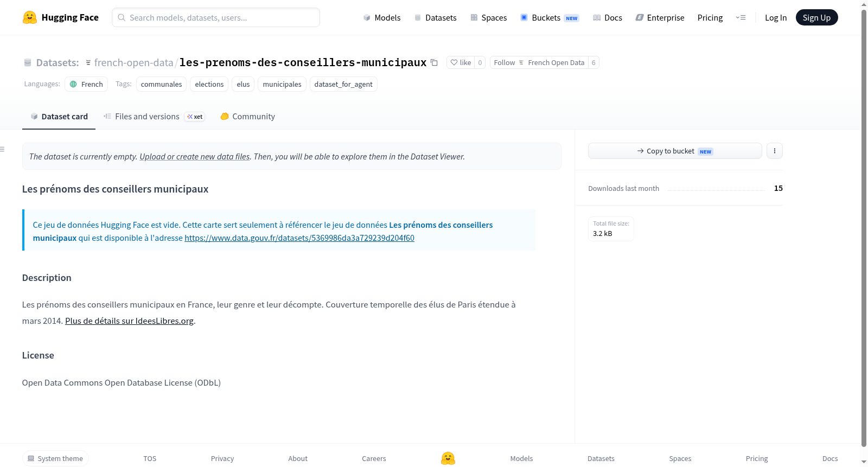Select the elections tag
The height and width of the screenshot is (467, 868).
pos(209,84)
